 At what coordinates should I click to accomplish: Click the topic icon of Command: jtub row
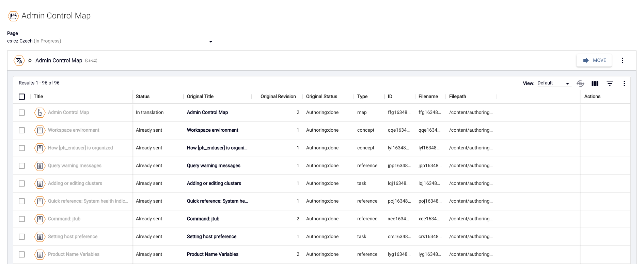pos(40,219)
